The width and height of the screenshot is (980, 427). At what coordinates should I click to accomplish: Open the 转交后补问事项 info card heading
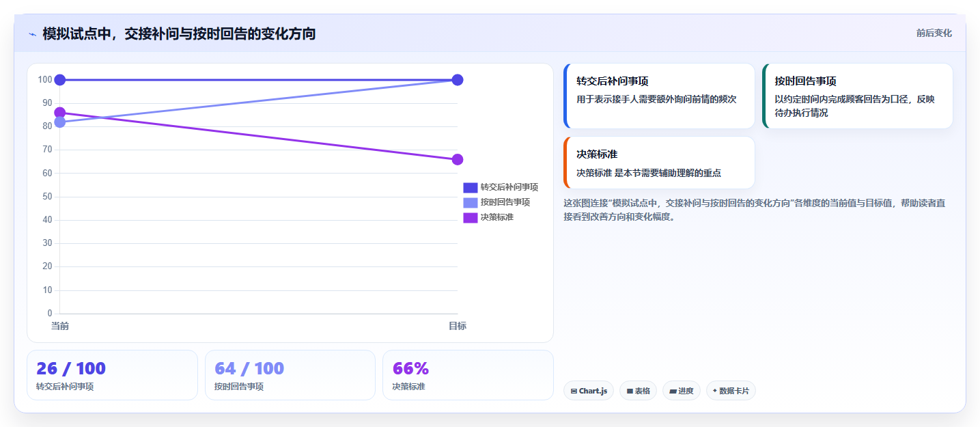(613, 81)
